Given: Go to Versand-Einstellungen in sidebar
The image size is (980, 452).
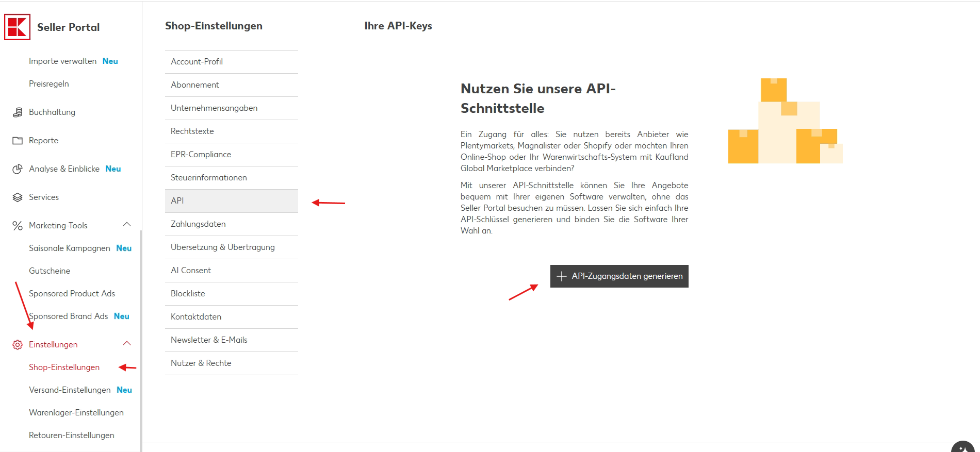Looking at the screenshot, I should pos(70,390).
